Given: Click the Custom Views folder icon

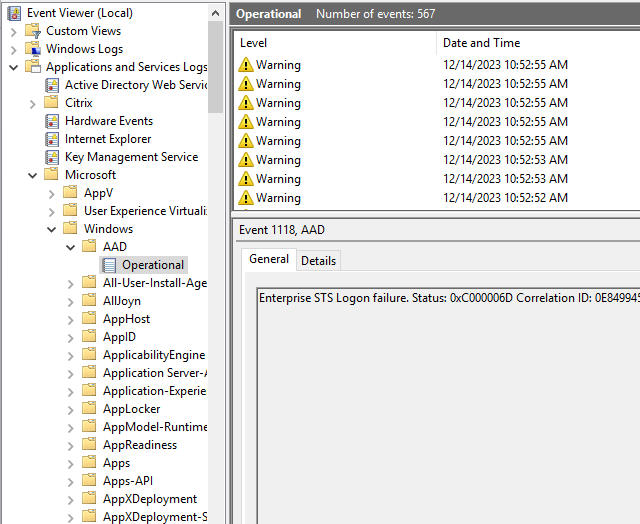Looking at the screenshot, I should pos(33,31).
